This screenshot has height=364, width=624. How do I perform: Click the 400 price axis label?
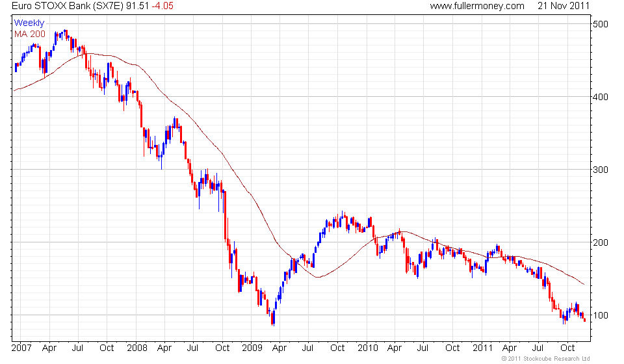(601, 97)
